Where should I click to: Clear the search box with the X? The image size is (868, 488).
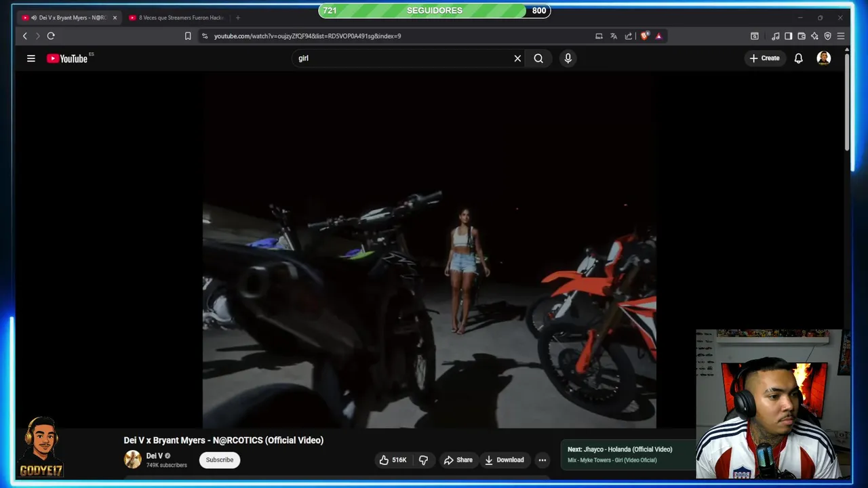[x=517, y=58]
